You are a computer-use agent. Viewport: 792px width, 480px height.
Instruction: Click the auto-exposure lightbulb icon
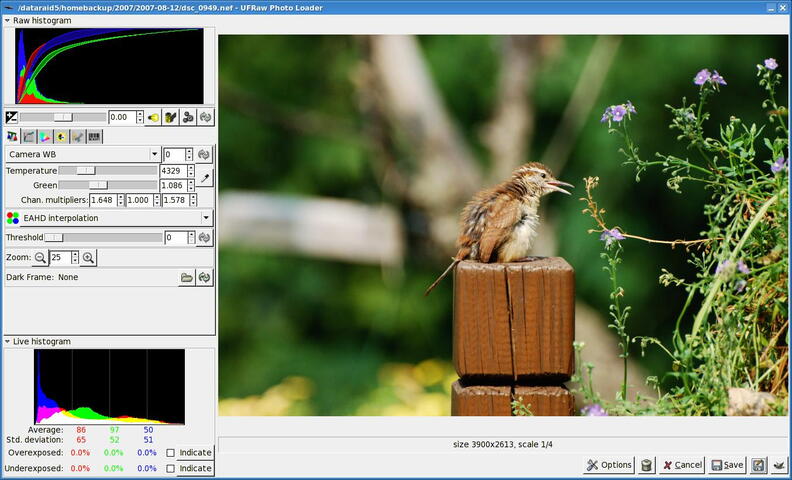(153, 117)
